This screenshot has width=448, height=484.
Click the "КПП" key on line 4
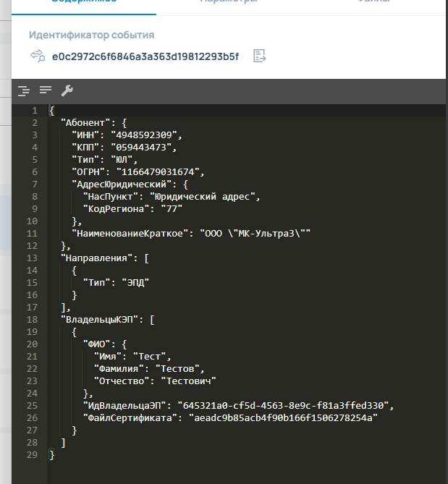point(85,148)
